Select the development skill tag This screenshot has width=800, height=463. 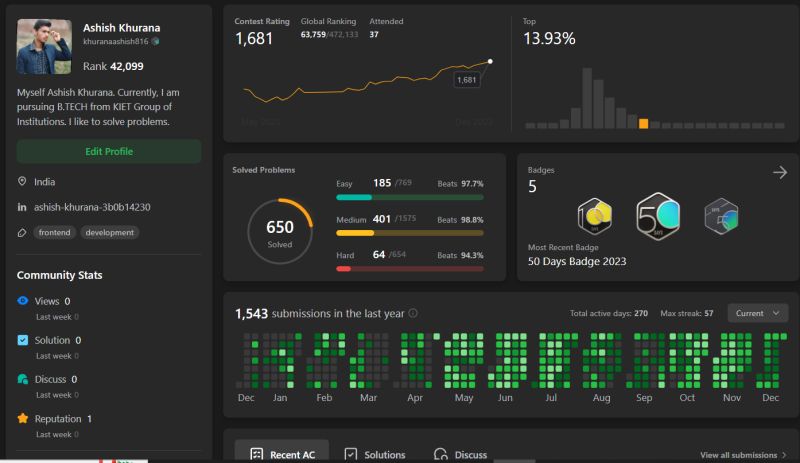[x=109, y=232]
